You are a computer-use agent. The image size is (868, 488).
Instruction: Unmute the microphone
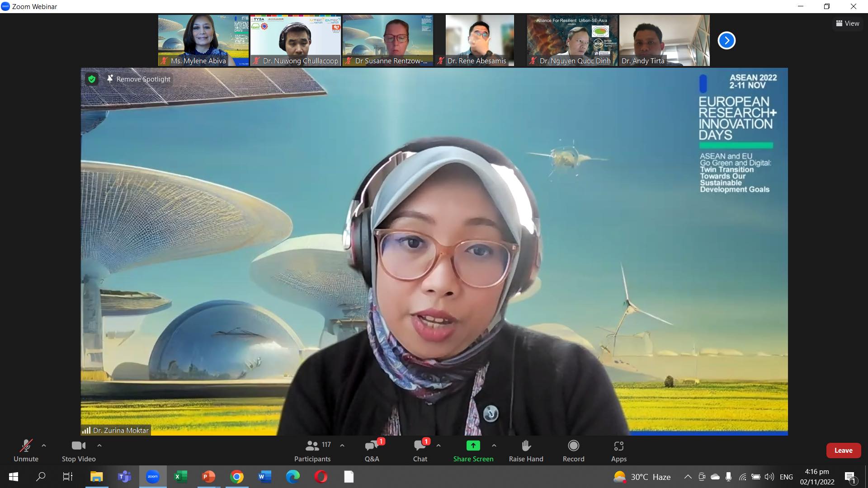click(x=26, y=451)
